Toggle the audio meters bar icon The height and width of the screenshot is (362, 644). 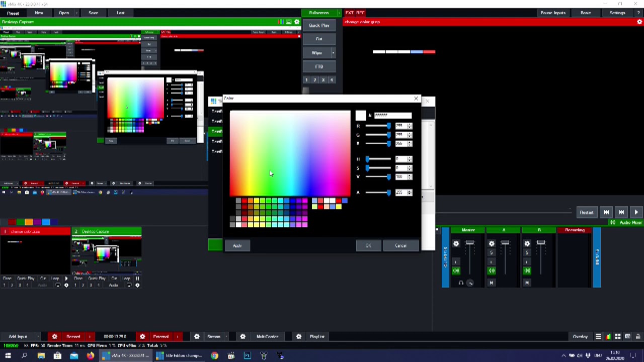[x=608, y=336]
